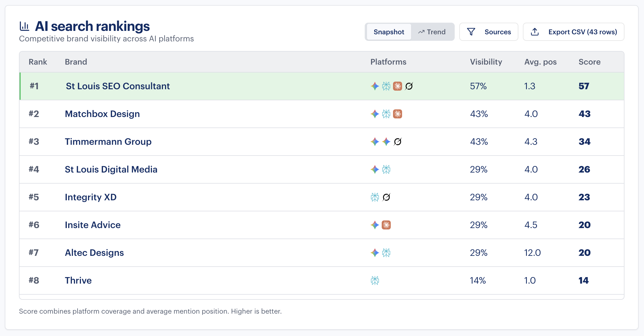This screenshot has width=644, height=336.
Task: Select the Altec Designs brand name
Action: point(94,253)
